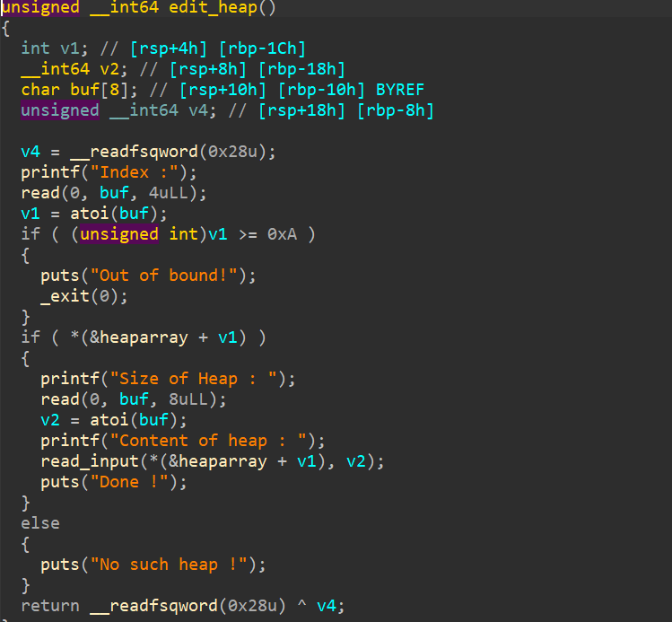Click v1 in the 'int v1;' declaration

[x=69, y=48]
